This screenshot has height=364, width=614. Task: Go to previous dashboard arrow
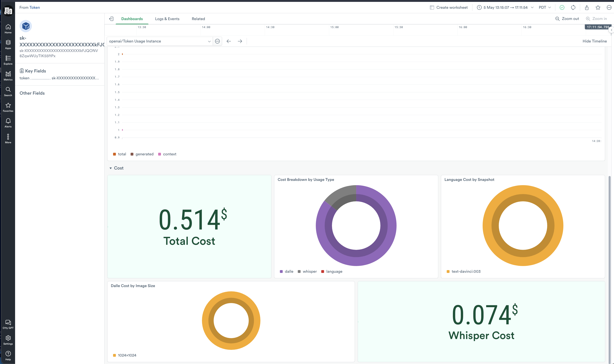(x=229, y=41)
